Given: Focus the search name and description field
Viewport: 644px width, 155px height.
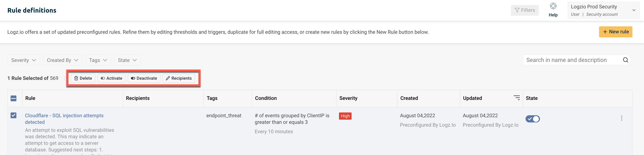Looking at the screenshot, I should (572, 60).
